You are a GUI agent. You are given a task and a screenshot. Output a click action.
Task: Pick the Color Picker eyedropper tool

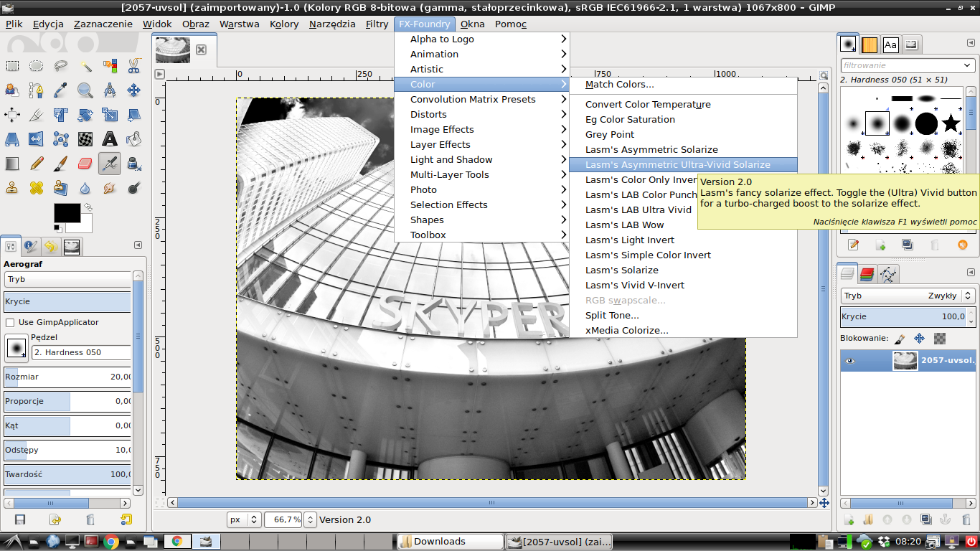[61, 90]
